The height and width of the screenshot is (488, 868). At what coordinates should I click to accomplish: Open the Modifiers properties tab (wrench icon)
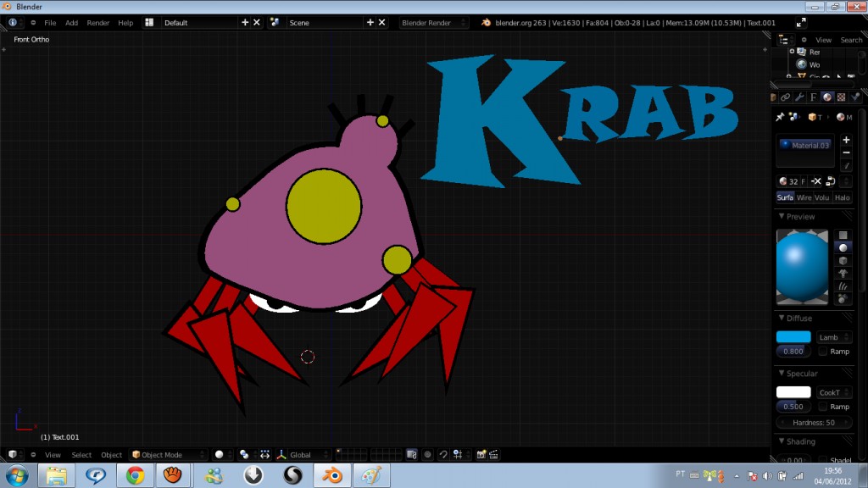tap(799, 97)
